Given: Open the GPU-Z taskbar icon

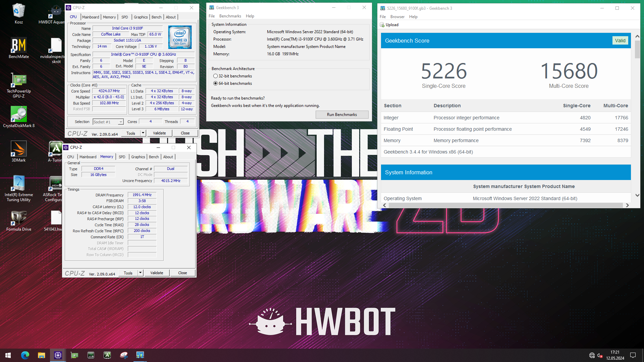Looking at the screenshot, I should (x=74, y=355).
